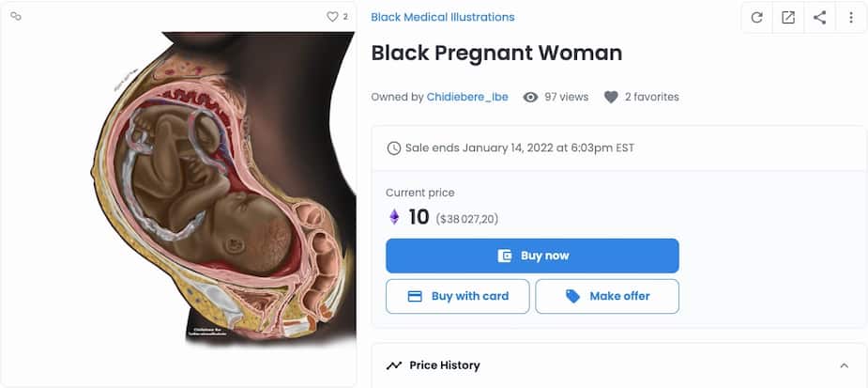Click the 2 favorites heart icon

pyautogui.click(x=611, y=97)
